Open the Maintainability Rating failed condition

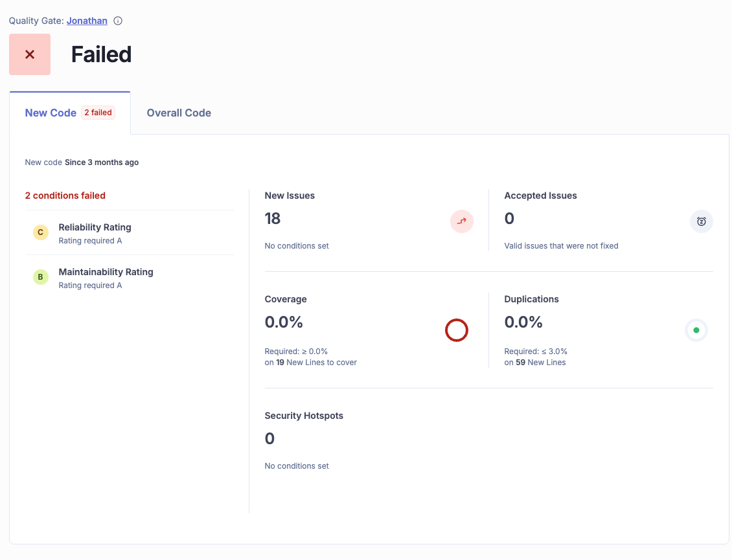click(x=106, y=272)
